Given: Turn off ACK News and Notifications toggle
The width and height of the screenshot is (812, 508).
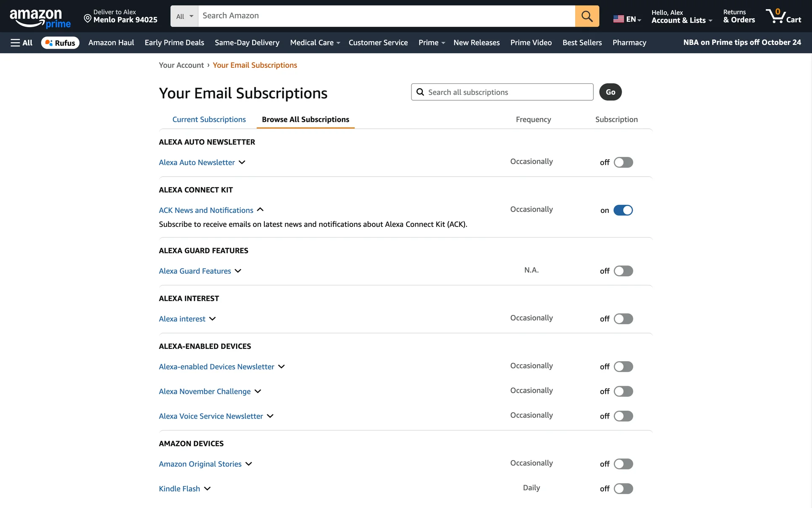Looking at the screenshot, I should 623,210.
